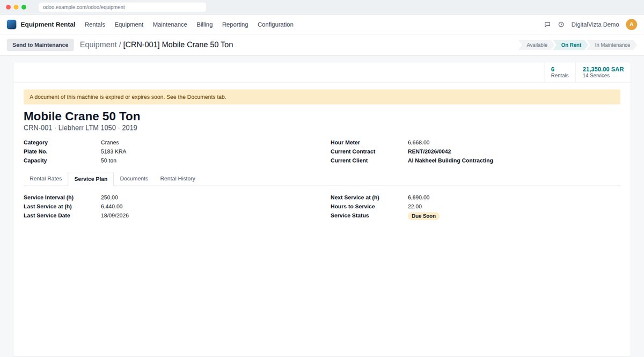644x357 pixels.
Task: Click the CRN-001 Liebherr LTM 1050 subtitle
Action: pos(80,128)
